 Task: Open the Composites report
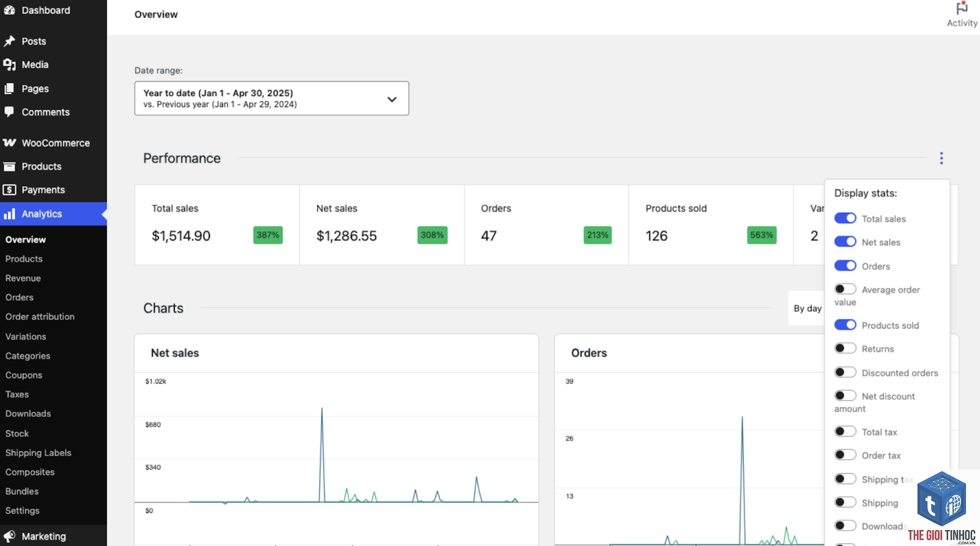click(30, 472)
